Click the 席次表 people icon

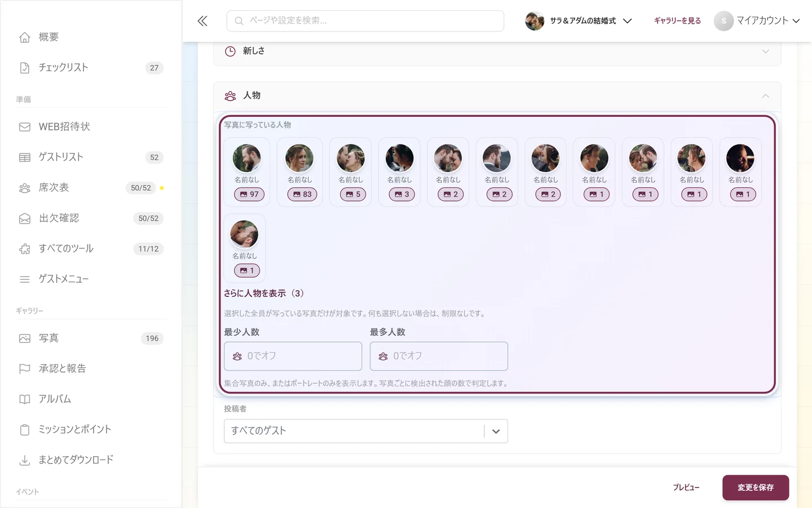click(x=25, y=188)
